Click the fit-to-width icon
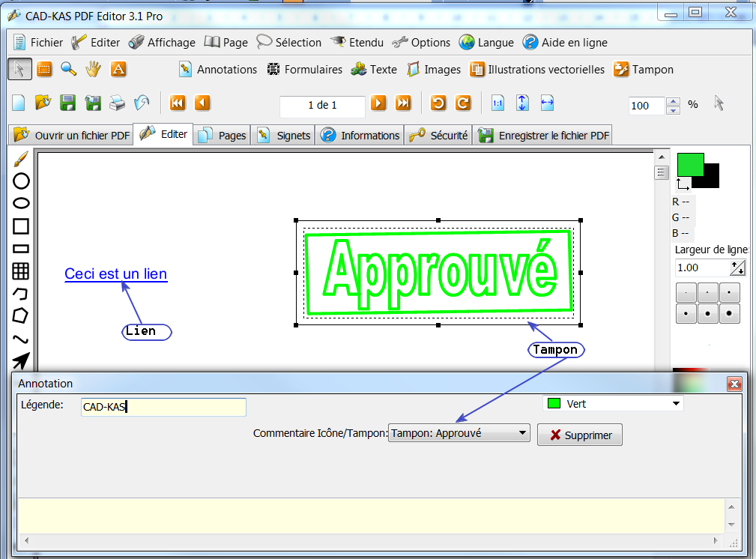Image resolution: width=756 pixels, height=559 pixels. tap(547, 103)
